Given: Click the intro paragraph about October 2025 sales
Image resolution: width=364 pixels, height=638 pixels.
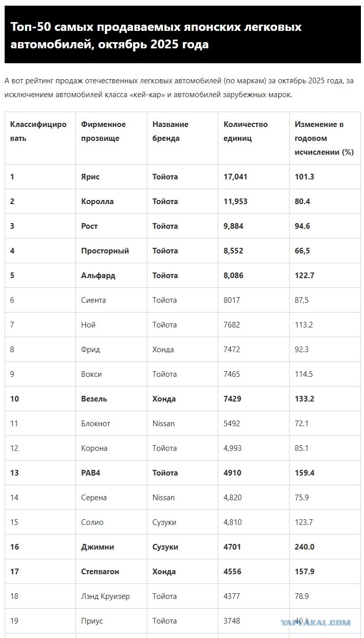Looking at the screenshot, I should (179, 88).
